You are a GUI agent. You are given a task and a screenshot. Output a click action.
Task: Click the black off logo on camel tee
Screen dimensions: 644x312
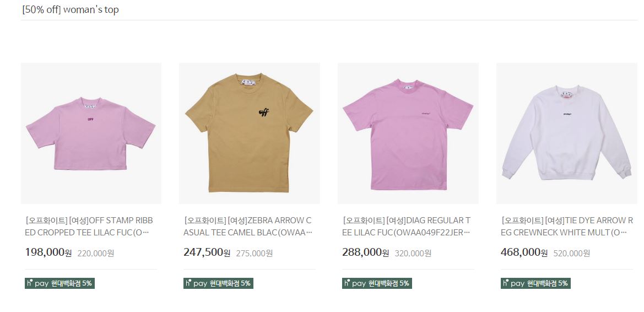click(264, 112)
